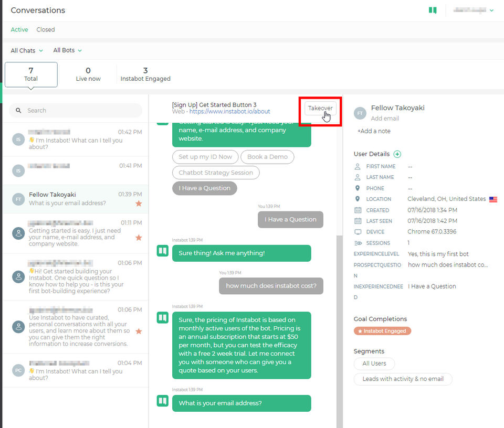Open the first 01:06 PM bot-building conversation

pos(76,277)
